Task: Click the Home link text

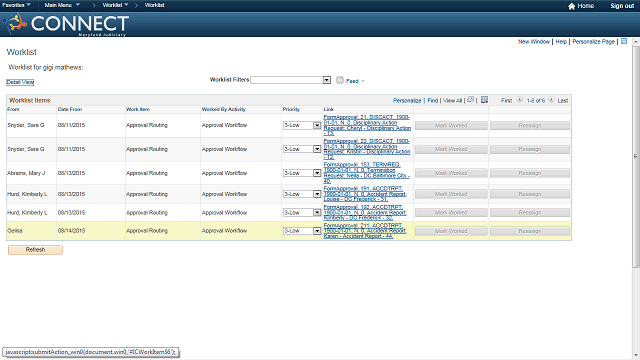Action: [x=585, y=6]
